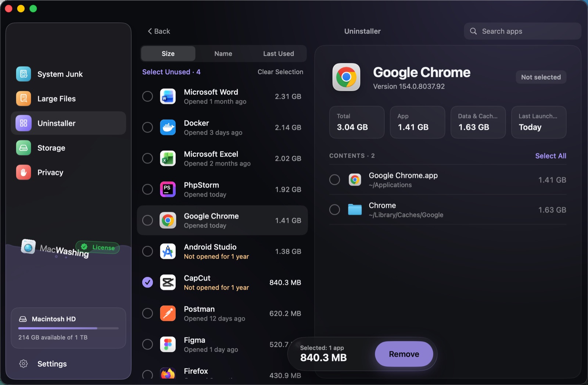This screenshot has width=588, height=385.
Task: Click into the Search apps field
Action: [x=523, y=31]
